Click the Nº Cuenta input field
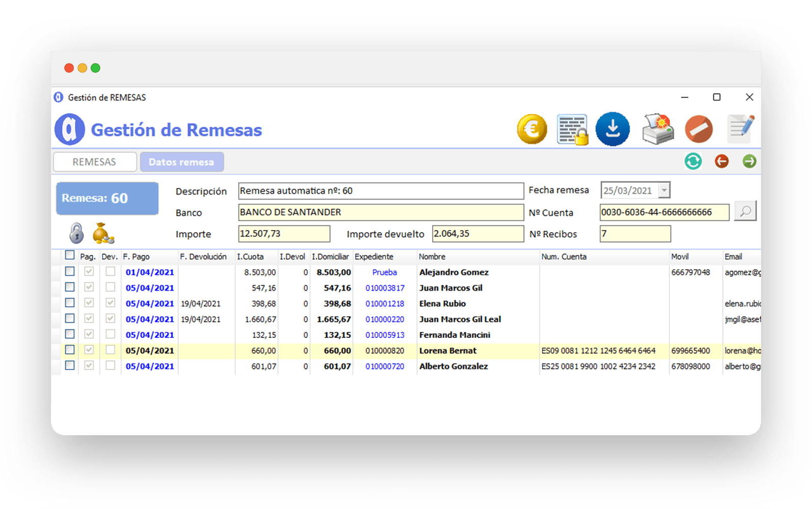Viewport: 812px width, 509px height. point(664,212)
